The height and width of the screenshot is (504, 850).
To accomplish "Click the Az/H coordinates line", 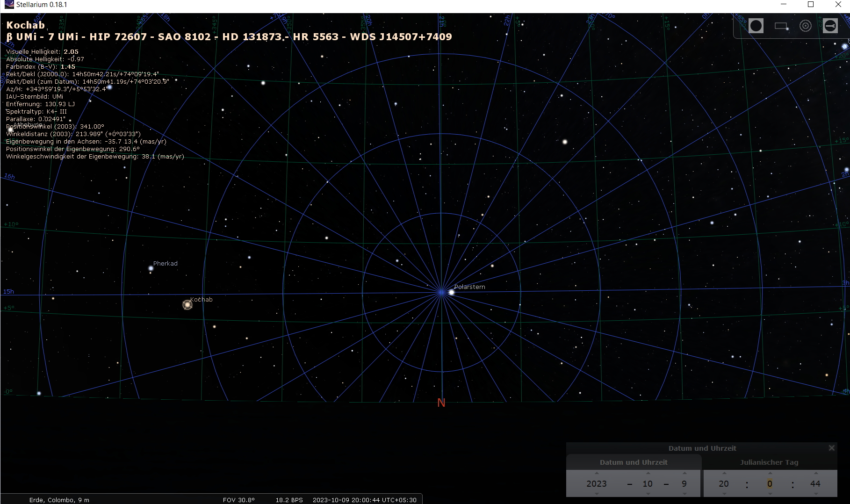I will (57, 89).
